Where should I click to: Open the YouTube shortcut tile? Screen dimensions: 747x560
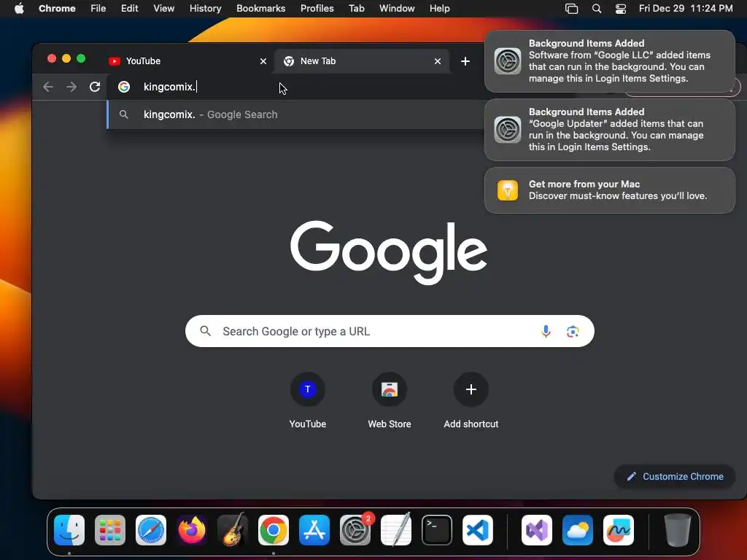click(308, 401)
